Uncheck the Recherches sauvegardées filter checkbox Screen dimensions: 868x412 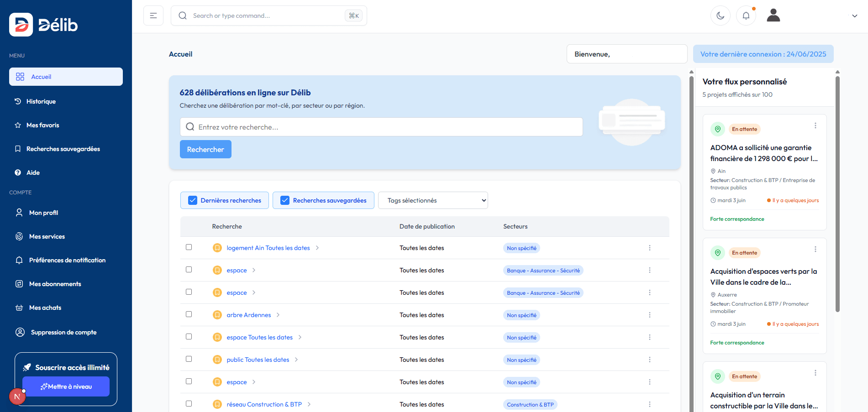[x=285, y=200]
